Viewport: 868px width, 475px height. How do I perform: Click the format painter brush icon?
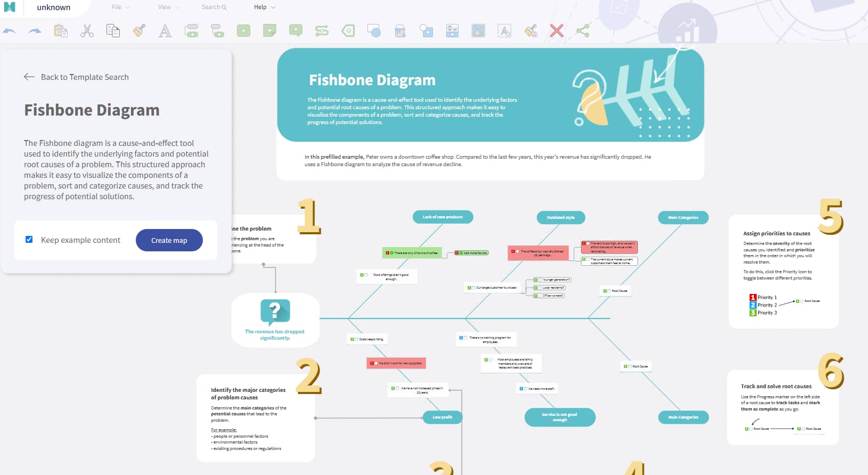pyautogui.click(x=139, y=31)
